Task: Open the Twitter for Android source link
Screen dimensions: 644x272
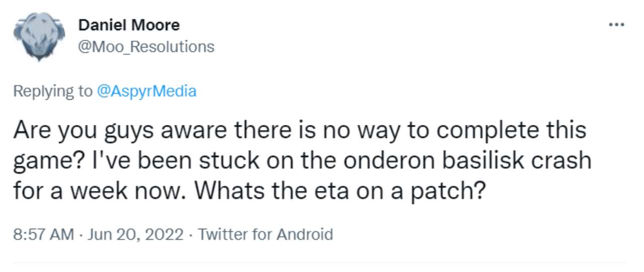Action: click(266, 234)
